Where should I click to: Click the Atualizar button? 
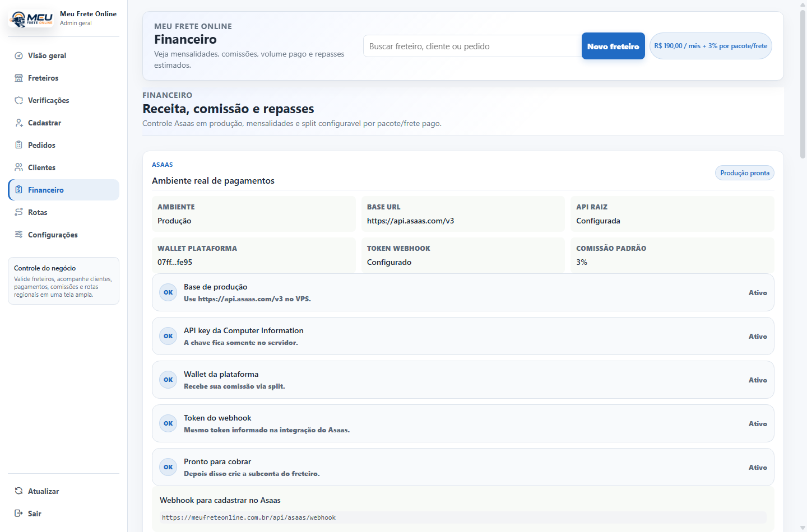[x=64, y=491]
